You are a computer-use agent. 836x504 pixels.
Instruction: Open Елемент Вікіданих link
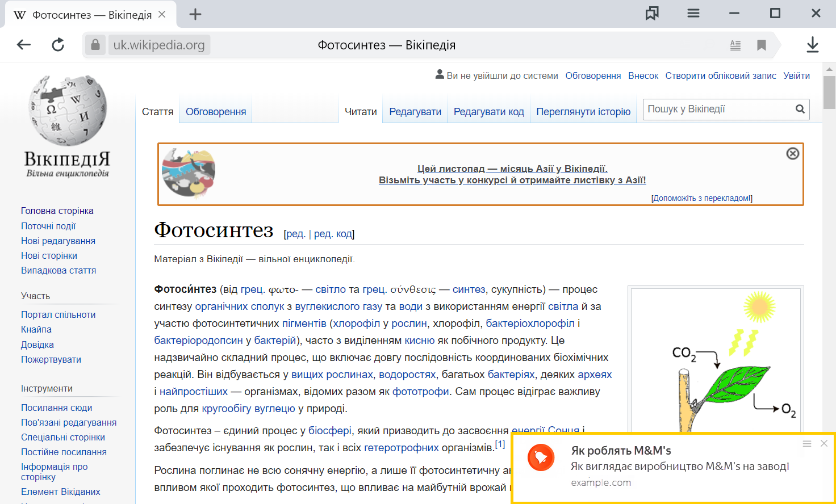click(x=61, y=492)
